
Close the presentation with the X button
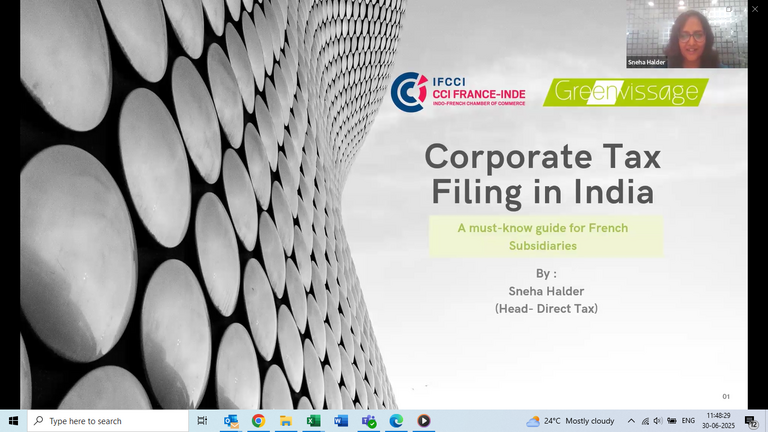point(755,9)
